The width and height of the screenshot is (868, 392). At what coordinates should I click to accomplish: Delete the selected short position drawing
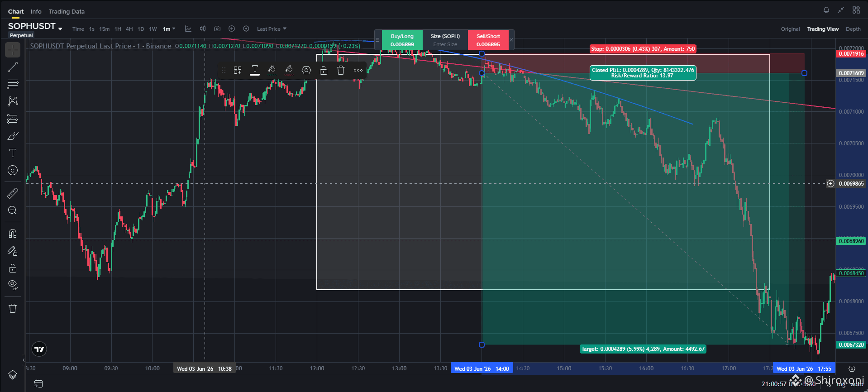click(341, 70)
